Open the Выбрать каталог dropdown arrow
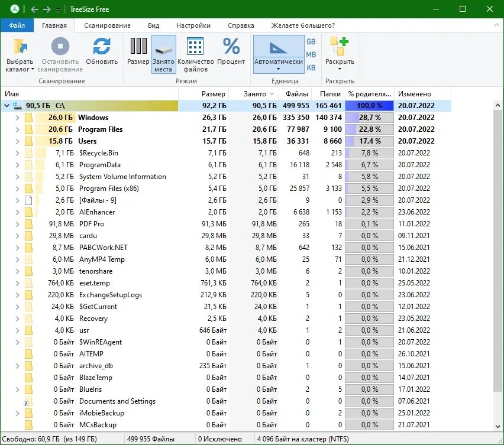This screenshot has width=504, height=445. [33, 69]
